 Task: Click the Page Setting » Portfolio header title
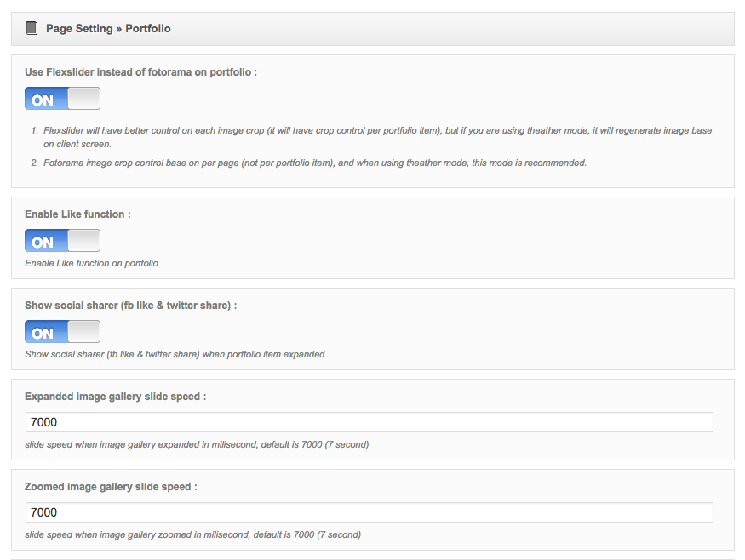coord(108,28)
